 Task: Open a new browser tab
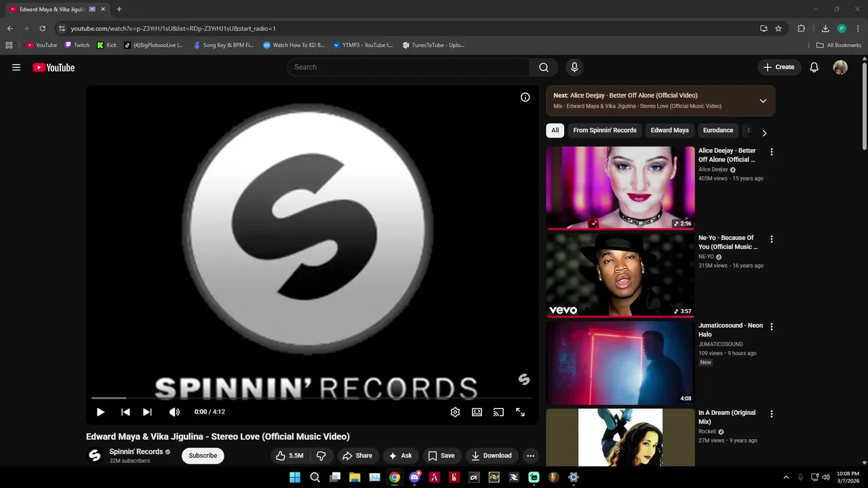(119, 9)
